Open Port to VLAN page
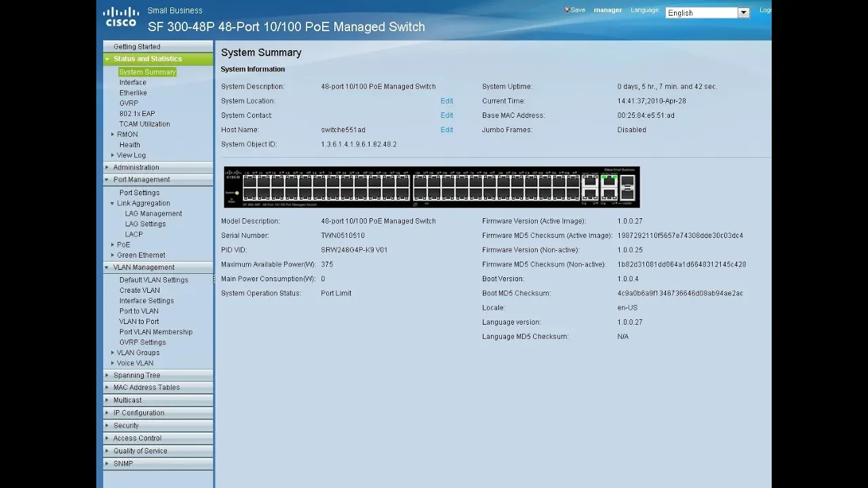This screenshot has height=488, width=868. point(139,311)
